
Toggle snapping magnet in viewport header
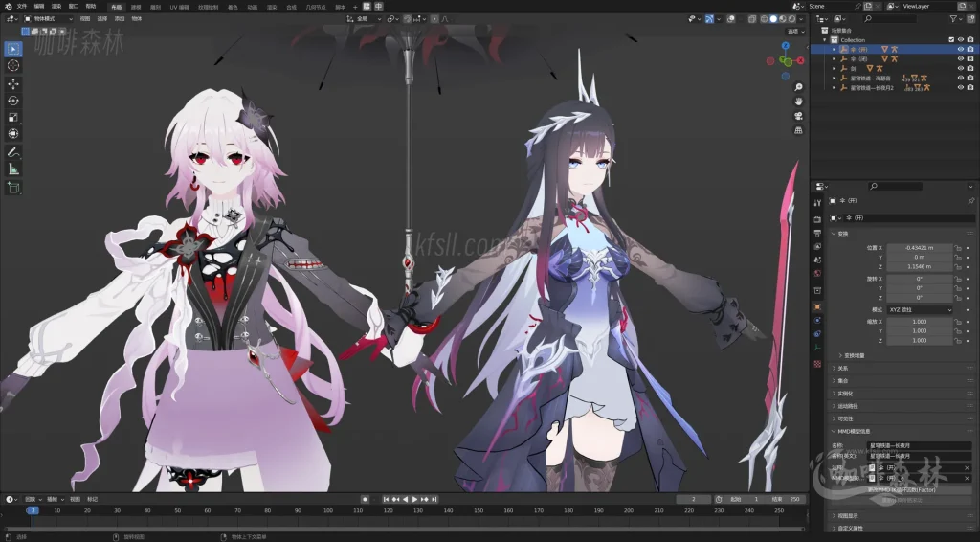[x=408, y=19]
